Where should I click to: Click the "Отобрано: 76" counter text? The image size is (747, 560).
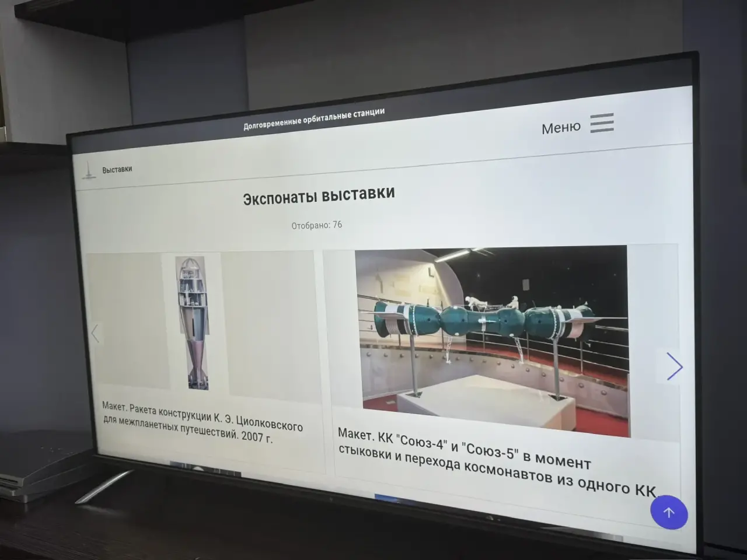click(317, 225)
